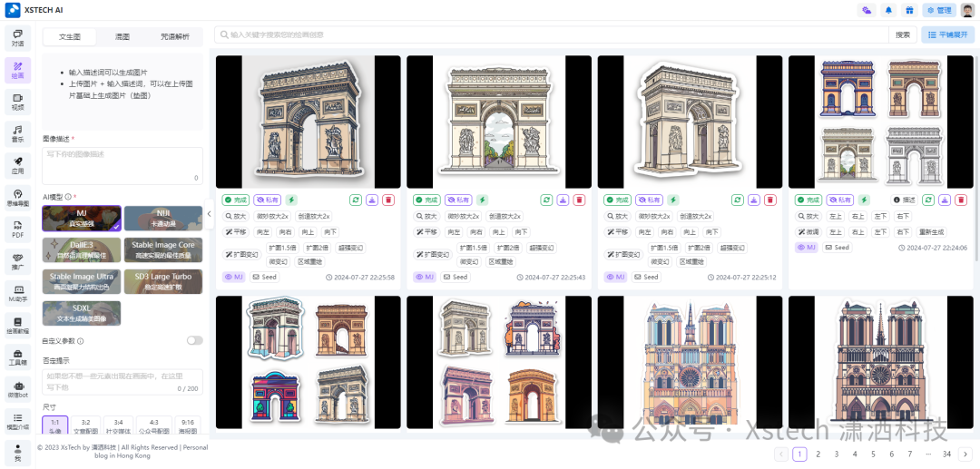Screen dimensions: 980x469
Task: Switch to the 咒语解析 tab
Action: tap(175, 37)
